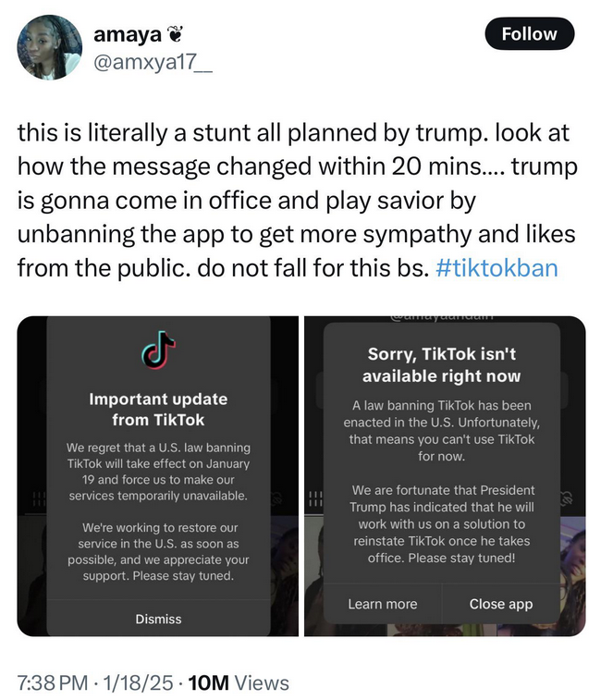Click the Follow button
This screenshot has height=700, width=613.
click(x=529, y=34)
